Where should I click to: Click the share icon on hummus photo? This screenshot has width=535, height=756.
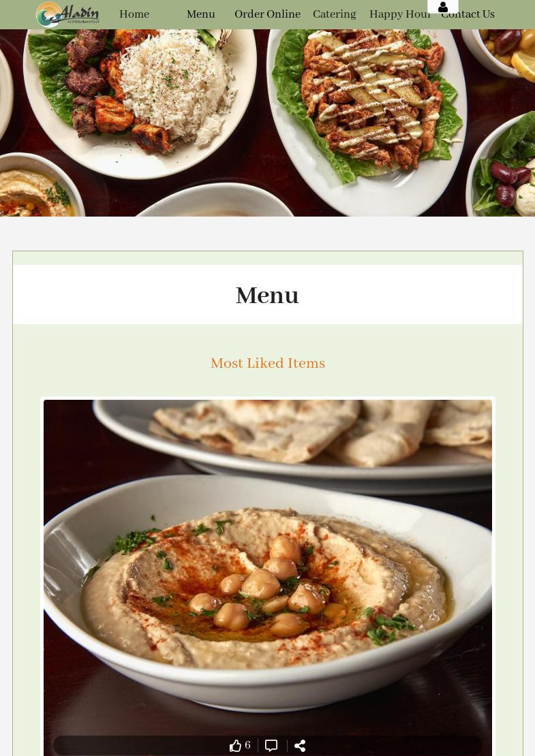coord(300,745)
